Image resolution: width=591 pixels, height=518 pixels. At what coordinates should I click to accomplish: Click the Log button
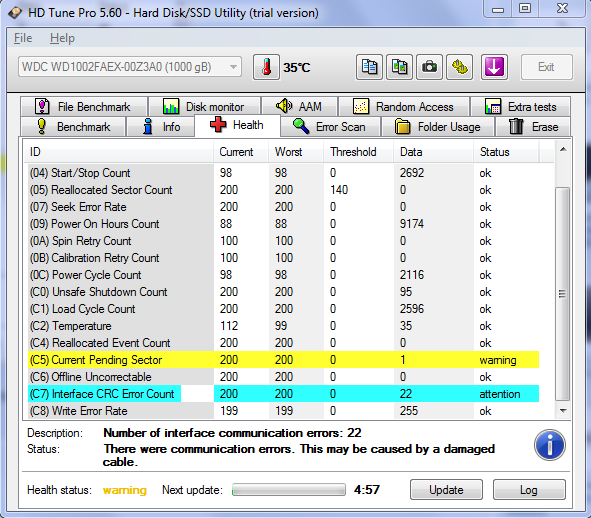[529, 490]
